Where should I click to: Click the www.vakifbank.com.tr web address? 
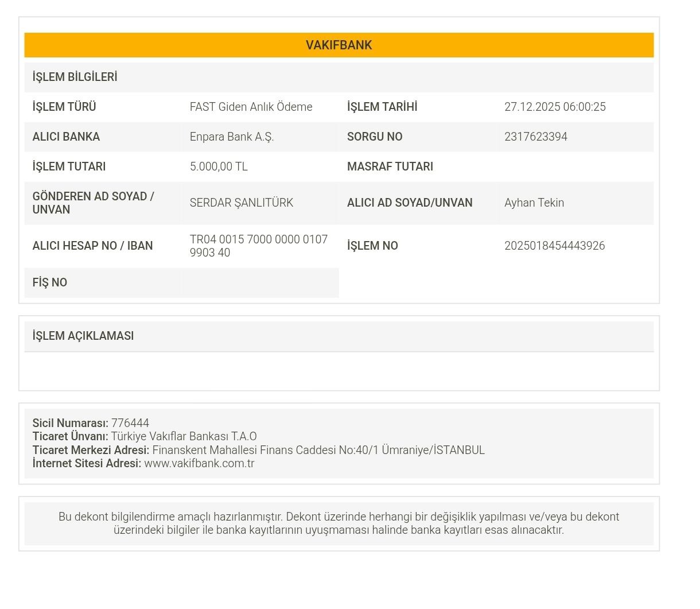(199, 463)
